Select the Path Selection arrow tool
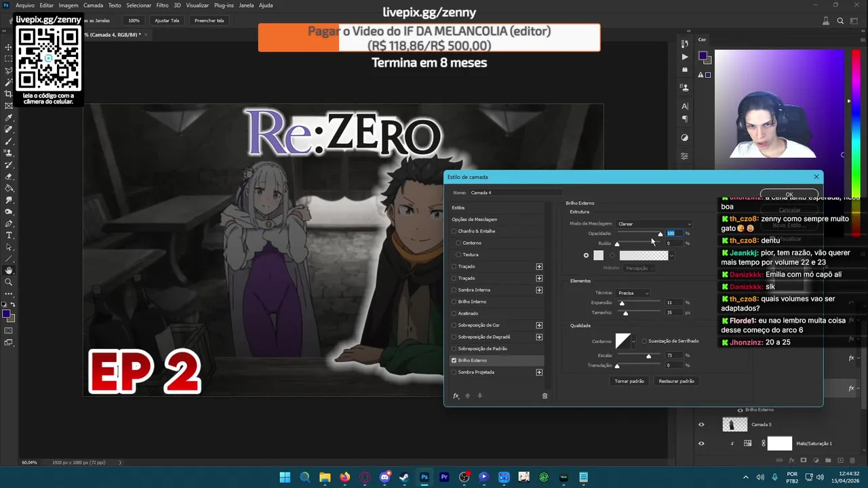This screenshot has height=488, width=868. 9,247
